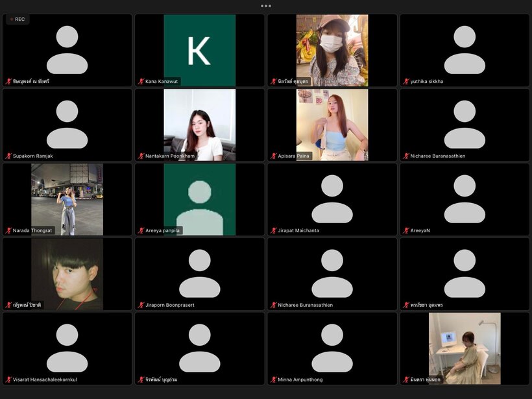This screenshot has height=399, width=532.
Task: Click the name label 'yuthika sikkha'
Action: point(427,82)
